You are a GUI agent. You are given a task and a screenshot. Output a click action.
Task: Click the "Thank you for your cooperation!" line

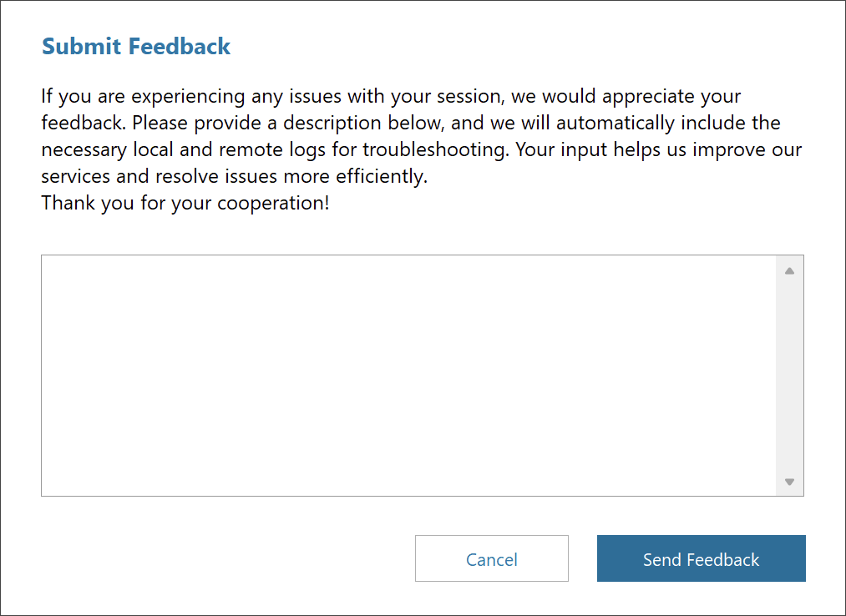coord(185,203)
